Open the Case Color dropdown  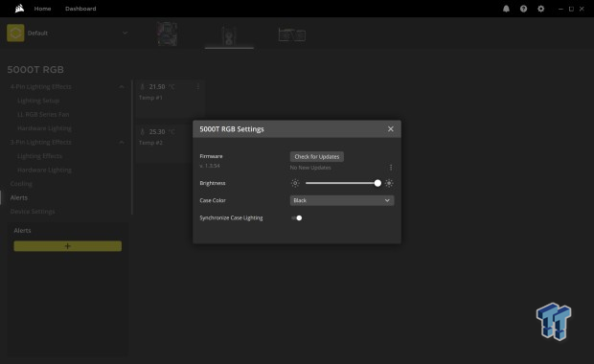pos(342,200)
